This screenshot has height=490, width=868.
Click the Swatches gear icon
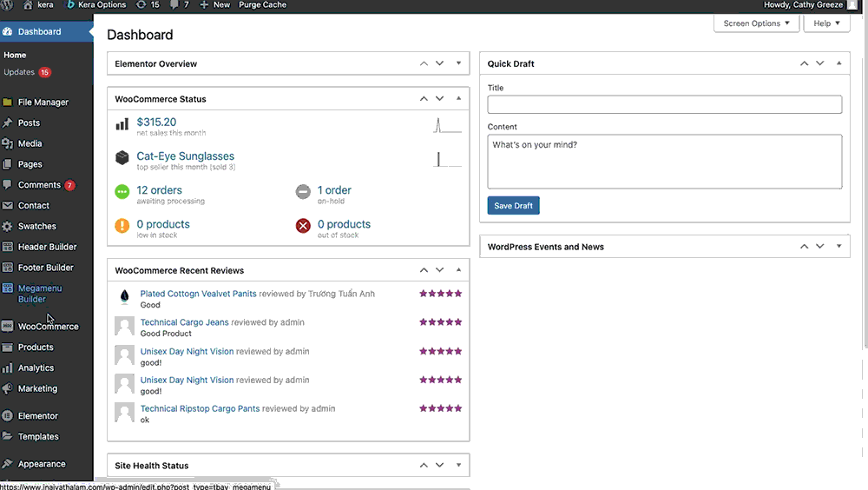(x=7, y=226)
